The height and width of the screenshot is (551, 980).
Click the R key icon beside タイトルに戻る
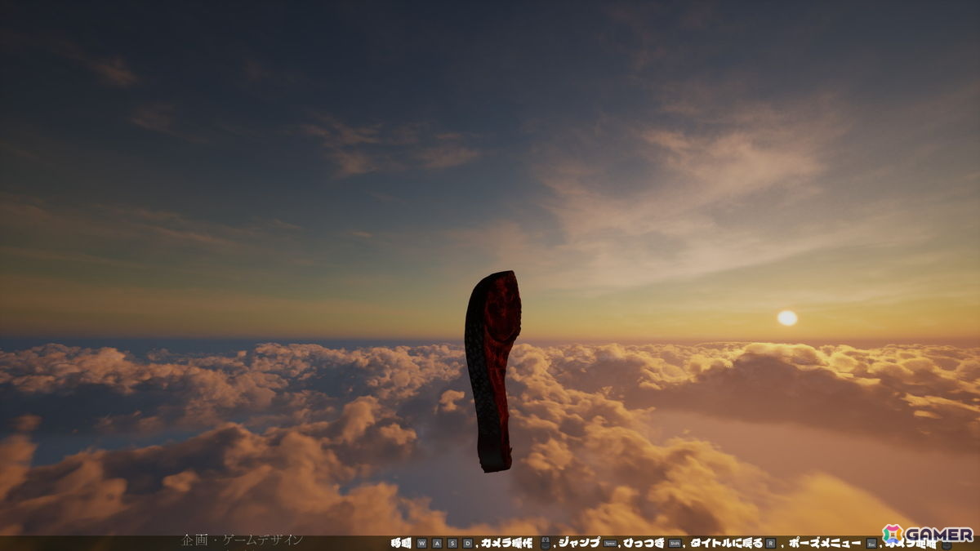(770, 543)
